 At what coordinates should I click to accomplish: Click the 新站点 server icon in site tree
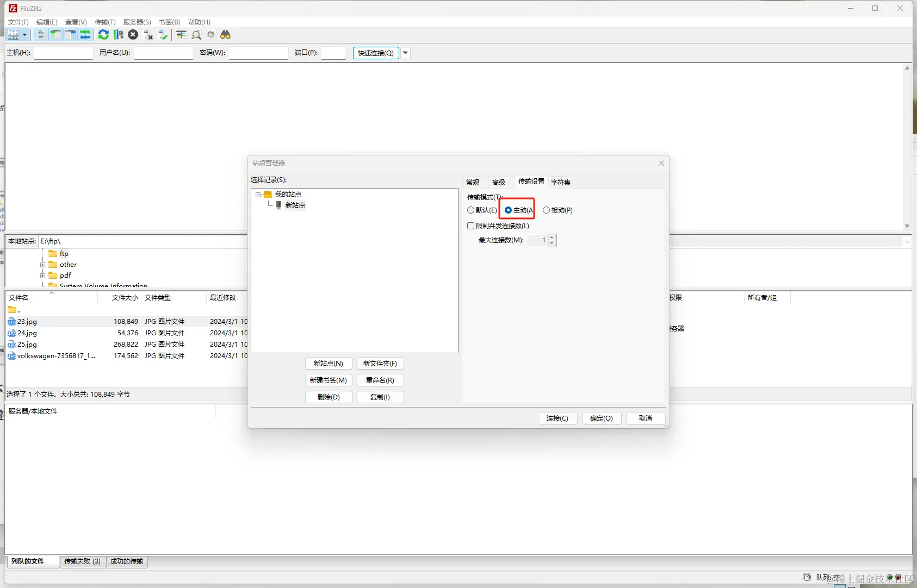coord(278,205)
